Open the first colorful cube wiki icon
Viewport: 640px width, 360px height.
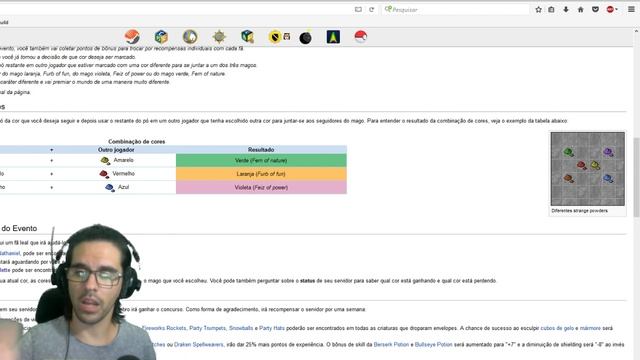coord(161,37)
